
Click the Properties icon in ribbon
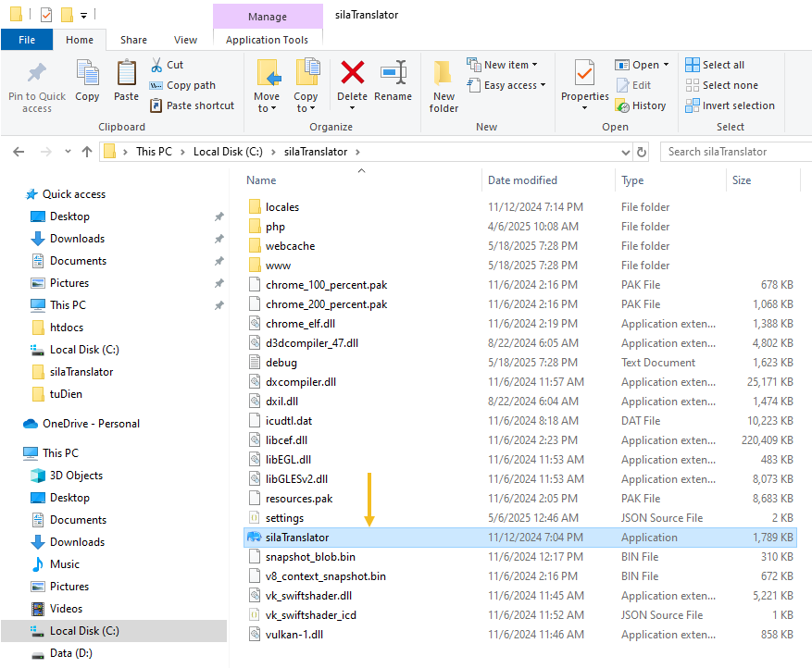(584, 73)
